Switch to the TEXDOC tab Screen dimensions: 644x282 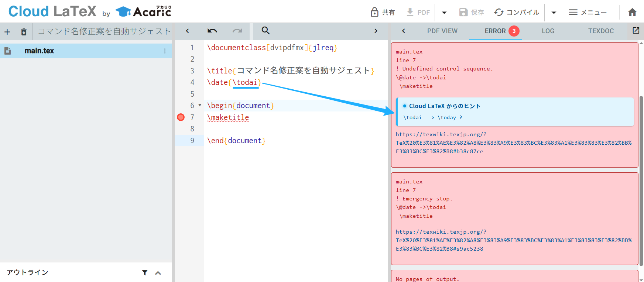[x=601, y=31]
